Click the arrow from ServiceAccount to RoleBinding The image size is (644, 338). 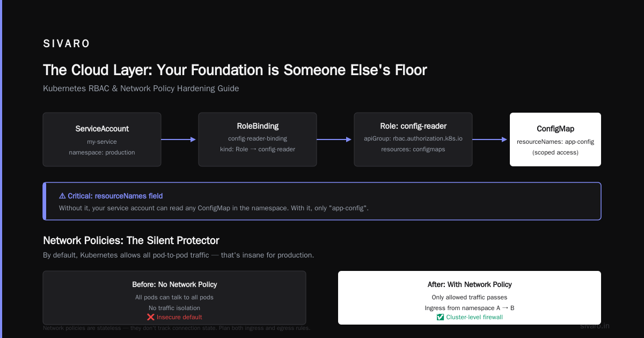pos(179,139)
